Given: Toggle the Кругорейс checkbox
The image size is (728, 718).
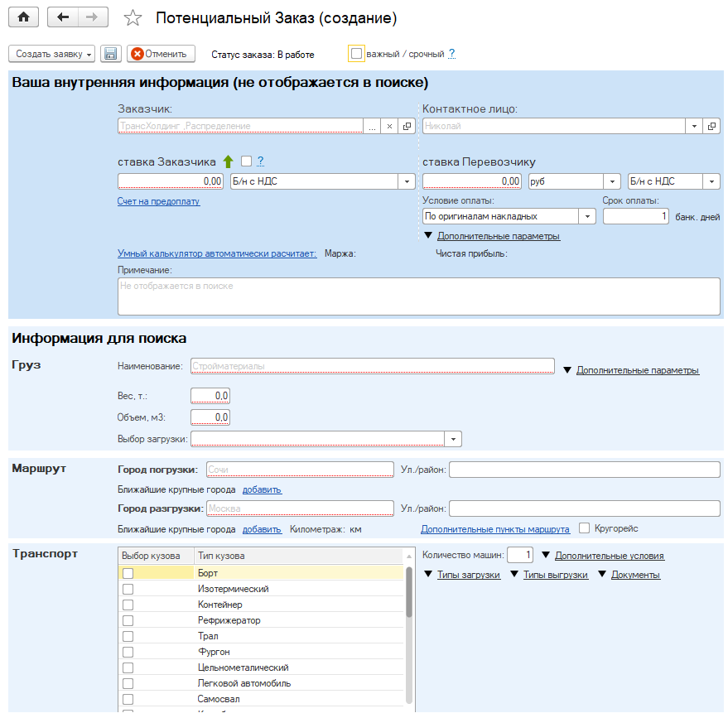Looking at the screenshot, I should pyautogui.click(x=585, y=528).
